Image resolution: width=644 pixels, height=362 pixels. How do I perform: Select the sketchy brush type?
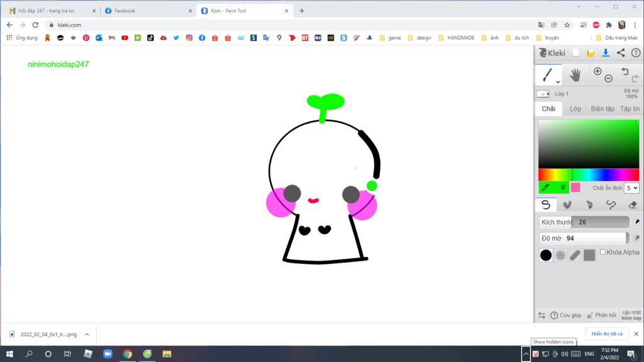pyautogui.click(x=589, y=204)
